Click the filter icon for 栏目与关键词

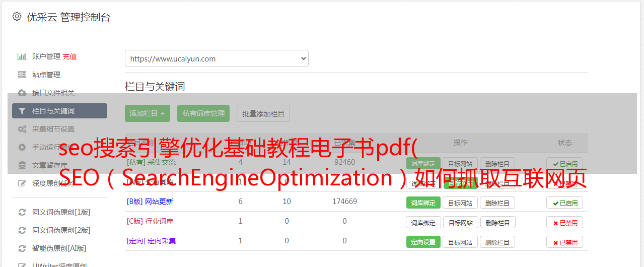click(22, 111)
